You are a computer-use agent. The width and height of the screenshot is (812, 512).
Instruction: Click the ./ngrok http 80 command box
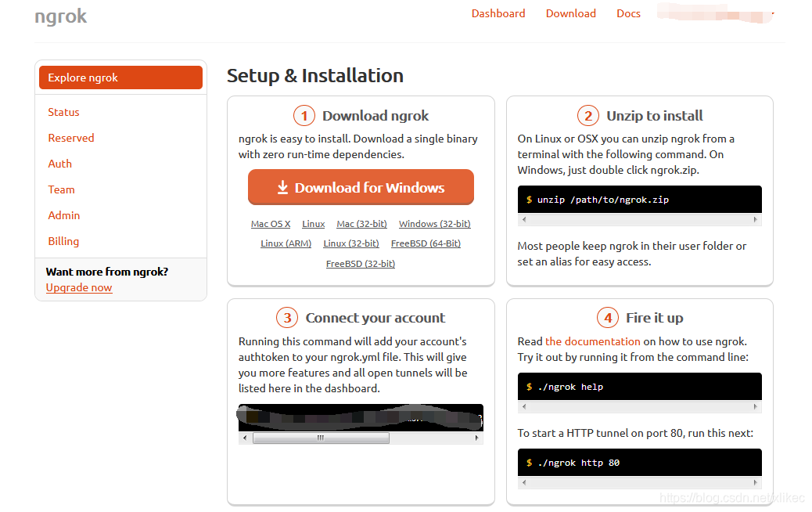click(x=640, y=462)
